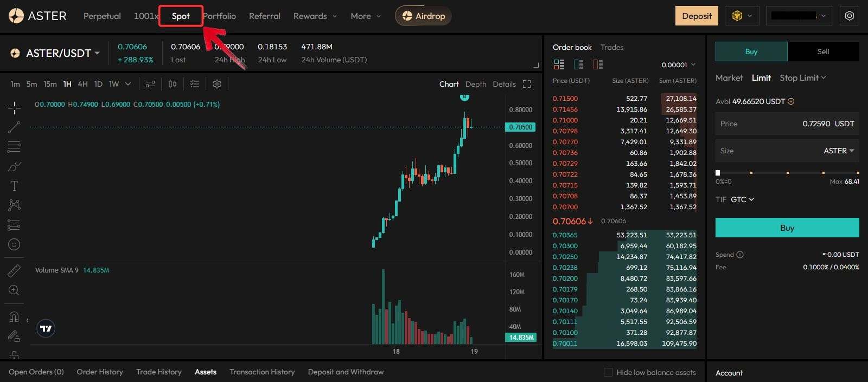Image resolution: width=868 pixels, height=382 pixels.
Task: Show both asks and bids order book view
Action: tap(559, 64)
